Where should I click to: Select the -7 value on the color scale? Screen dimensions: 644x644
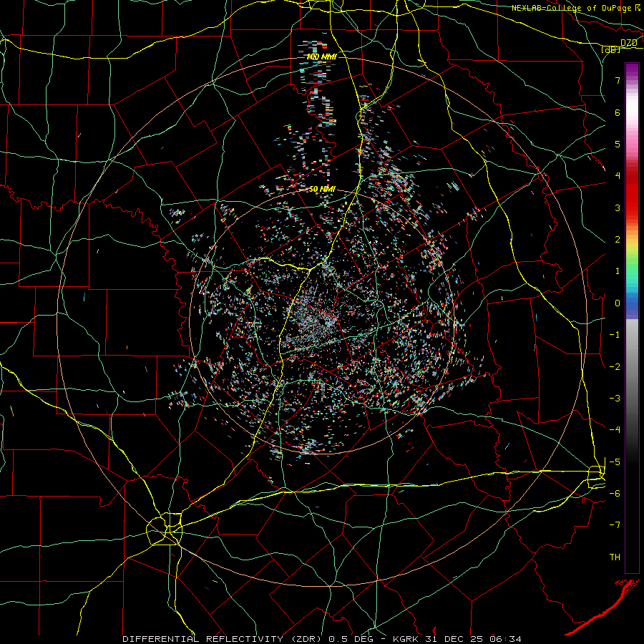pos(615,525)
